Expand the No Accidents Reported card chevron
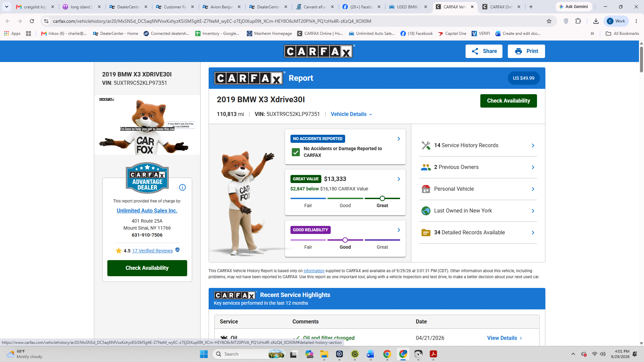The image size is (644, 362). pyautogui.click(x=398, y=139)
